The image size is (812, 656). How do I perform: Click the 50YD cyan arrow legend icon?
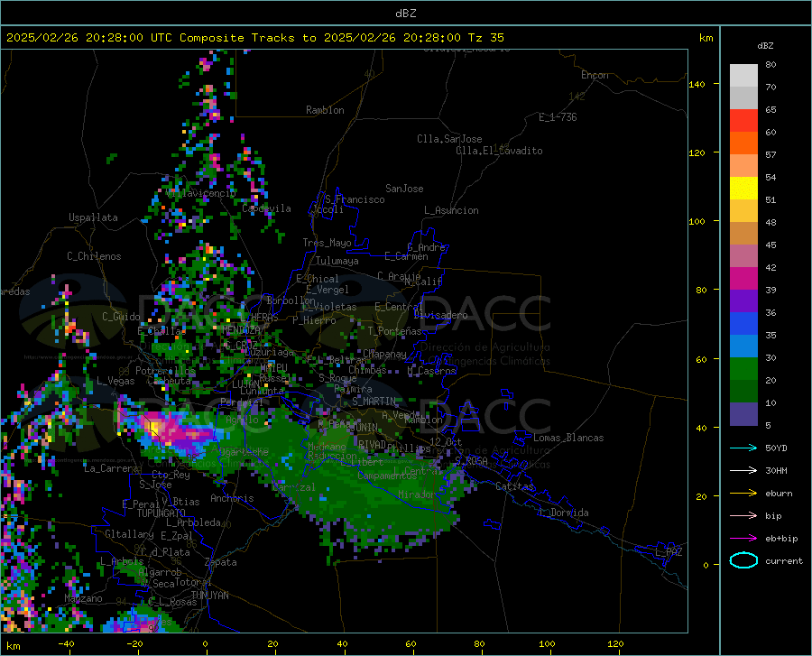coord(743,448)
